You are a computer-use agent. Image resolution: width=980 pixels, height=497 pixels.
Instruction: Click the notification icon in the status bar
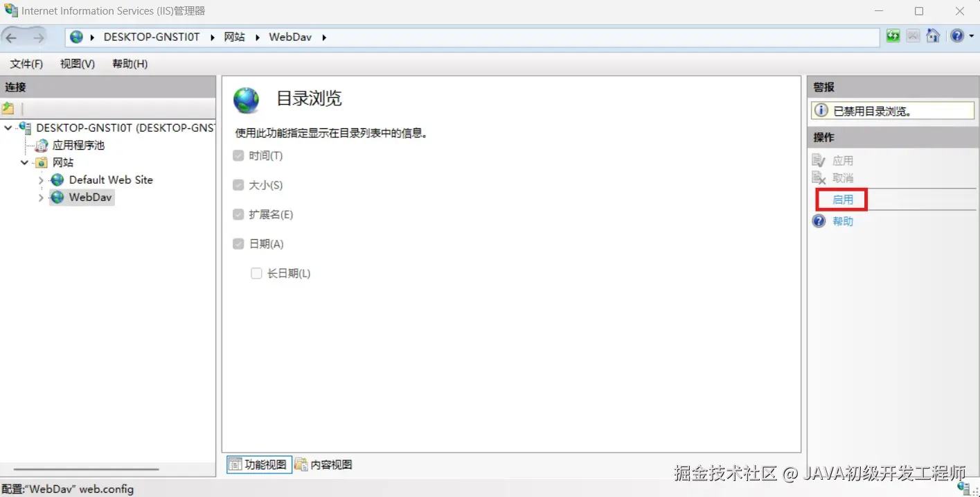[965, 487]
